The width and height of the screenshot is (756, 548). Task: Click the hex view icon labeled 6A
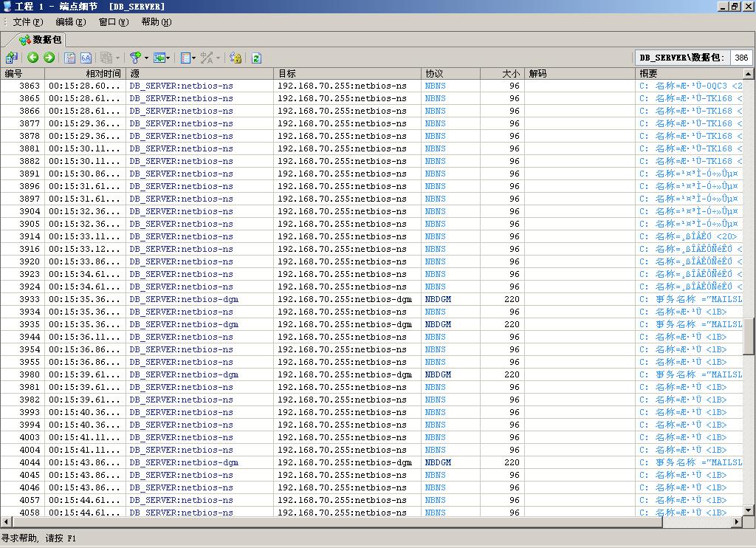coord(86,58)
